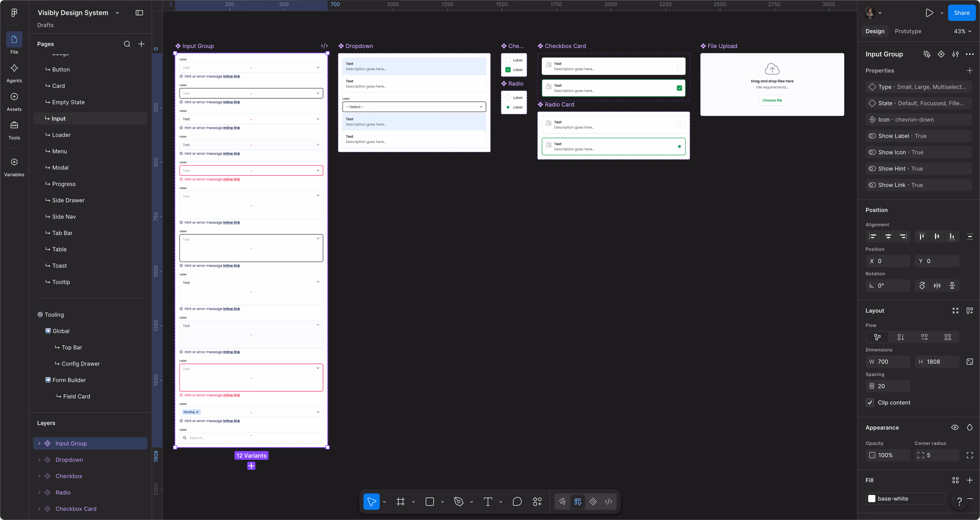Open presentation options dropdown next to play
The image size is (980, 520).
[942, 13]
